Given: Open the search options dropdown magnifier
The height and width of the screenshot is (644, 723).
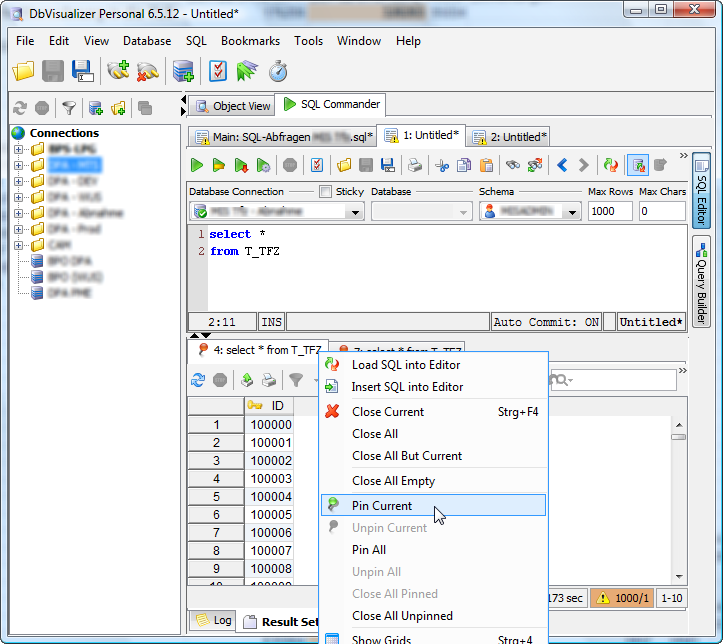Looking at the screenshot, I should point(561,380).
